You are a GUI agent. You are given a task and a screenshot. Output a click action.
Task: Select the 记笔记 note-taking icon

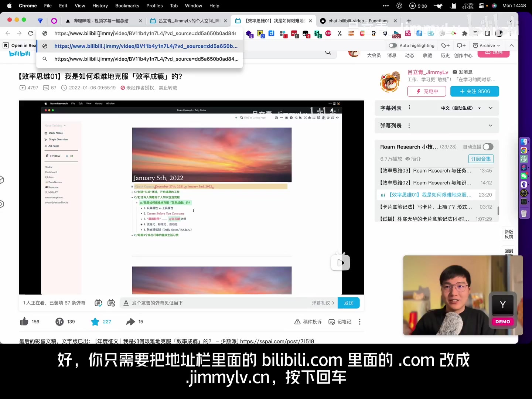(340, 321)
